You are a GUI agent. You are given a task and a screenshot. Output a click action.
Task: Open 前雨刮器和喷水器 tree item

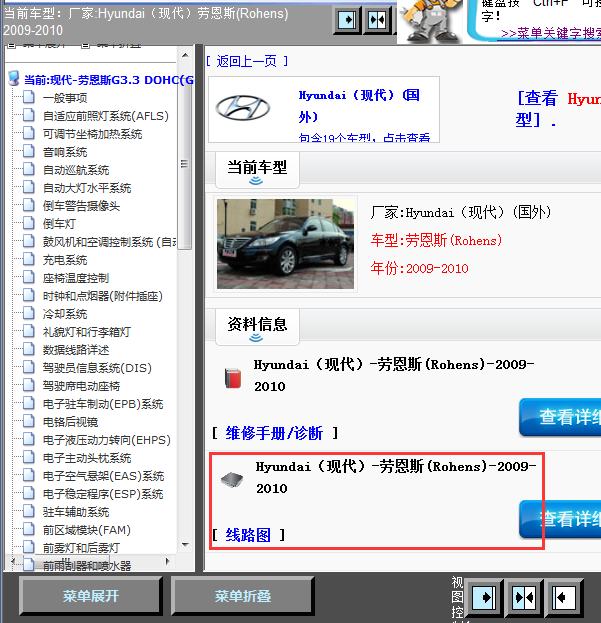coord(87,566)
